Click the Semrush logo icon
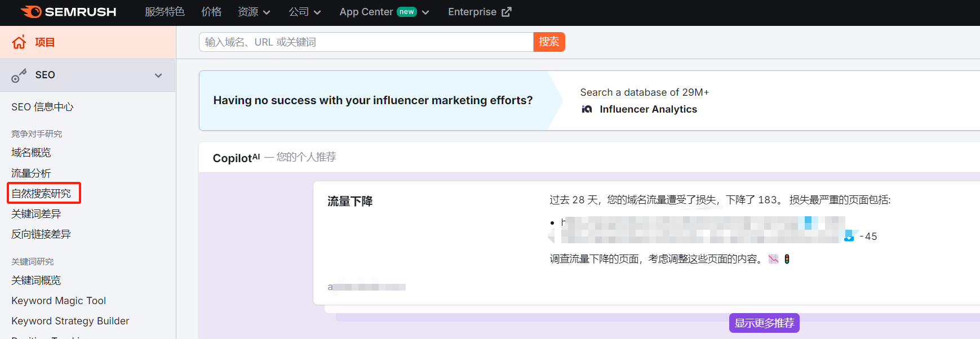Screen dimensions: 980x339 [x=31, y=12]
